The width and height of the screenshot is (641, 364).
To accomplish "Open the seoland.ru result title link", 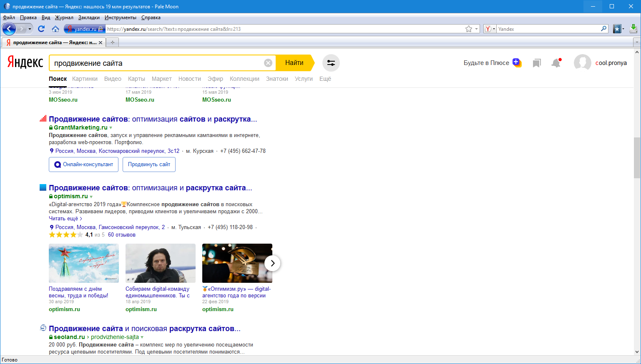I will [145, 329].
